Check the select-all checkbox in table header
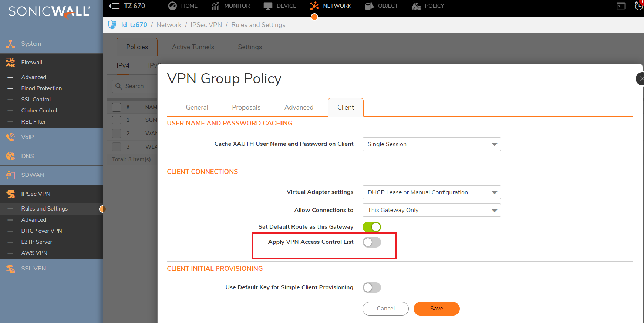 click(x=117, y=107)
